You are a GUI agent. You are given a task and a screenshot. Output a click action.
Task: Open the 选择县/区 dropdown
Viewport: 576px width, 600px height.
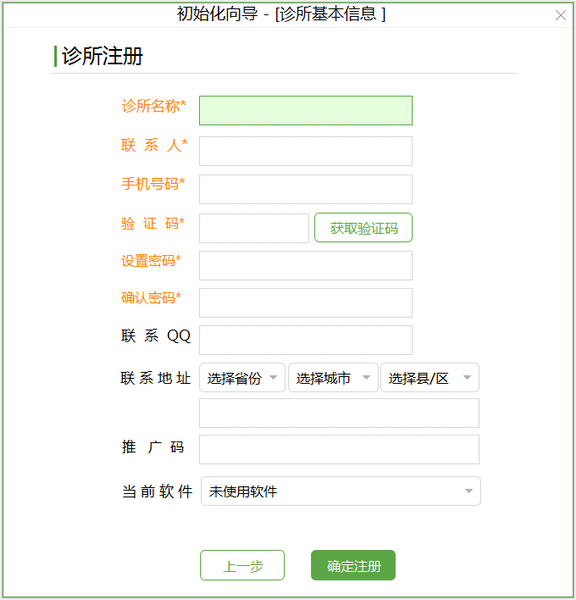[x=430, y=378]
